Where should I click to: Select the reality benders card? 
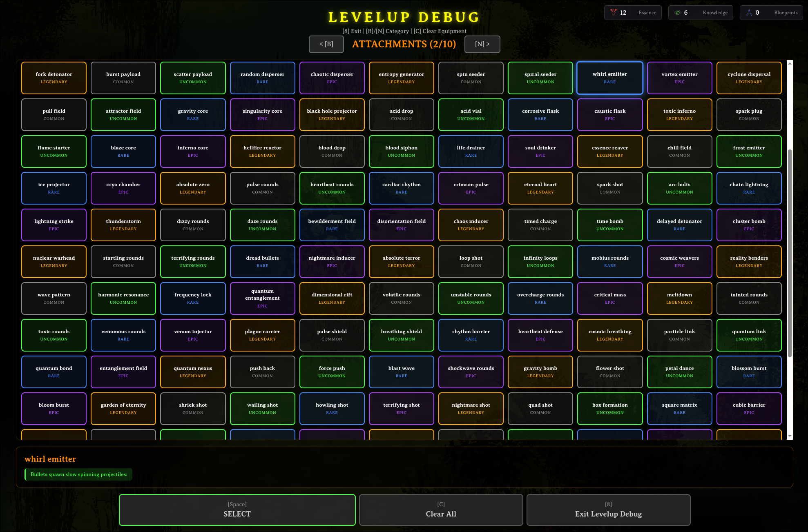749,262
